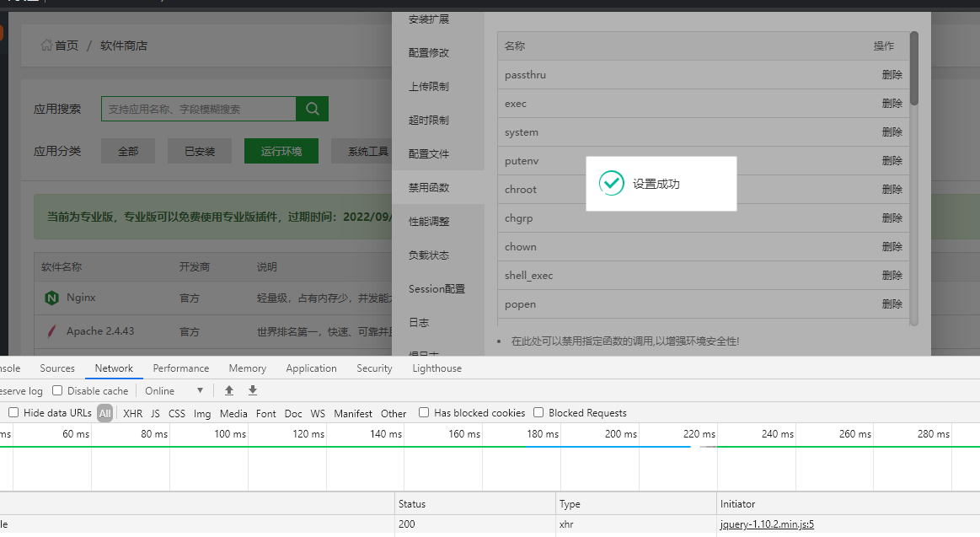This screenshot has height=537, width=980.
Task: Delete the shell_exec disabled function
Action: (892, 276)
